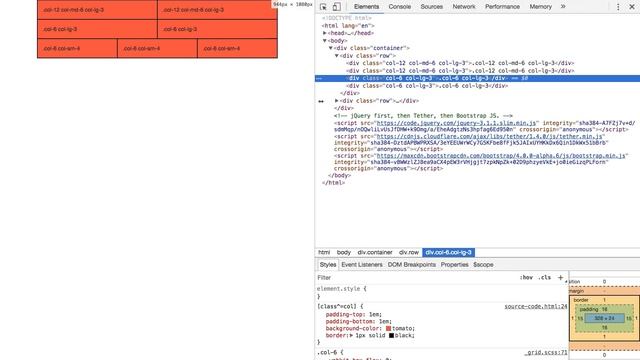Viewport: 640px width, 360px height.
Task: Click the padding label in box model
Action: 589,309
